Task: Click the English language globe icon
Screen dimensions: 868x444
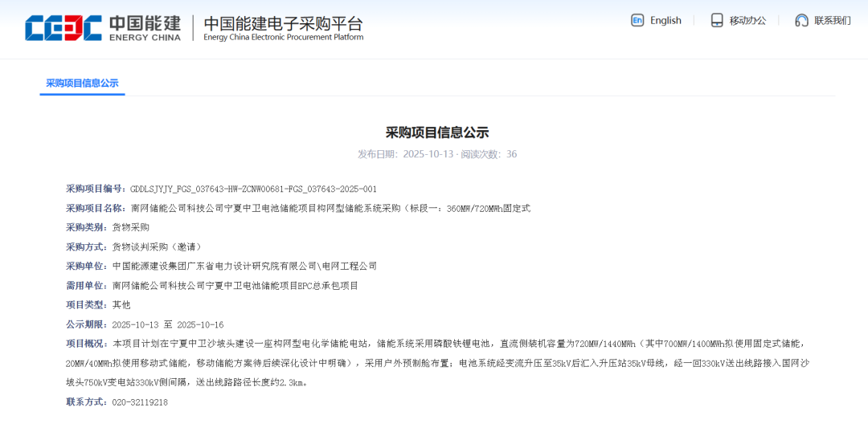Action: tap(637, 20)
